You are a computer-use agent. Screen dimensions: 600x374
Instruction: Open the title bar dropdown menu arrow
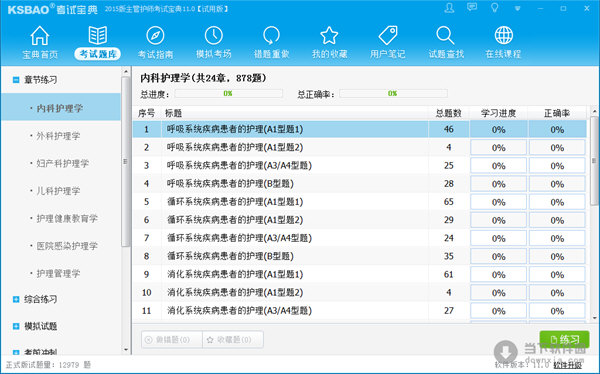point(517,8)
